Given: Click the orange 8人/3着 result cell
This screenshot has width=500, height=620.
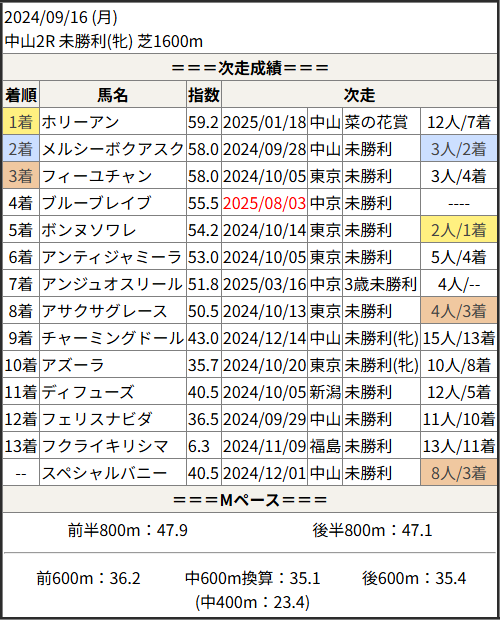Looking at the screenshot, I should 458,473.
